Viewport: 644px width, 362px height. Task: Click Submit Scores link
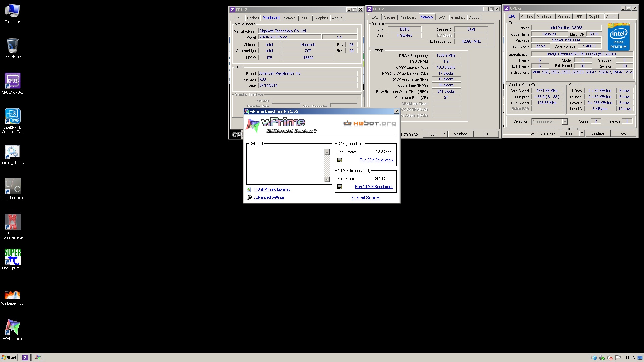[366, 198]
